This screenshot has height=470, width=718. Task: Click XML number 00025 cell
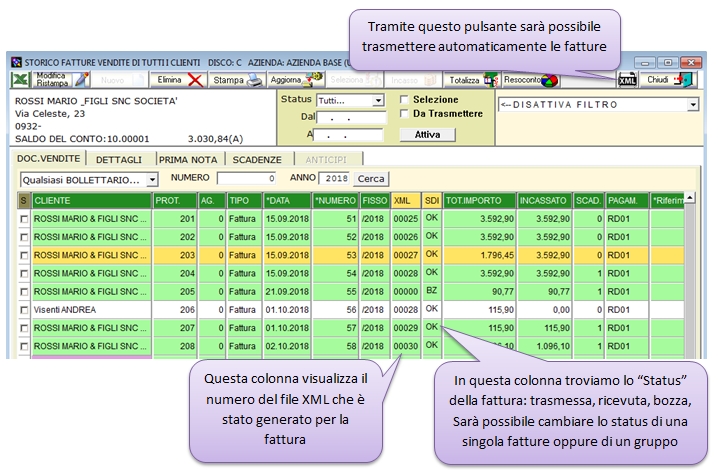point(406,219)
